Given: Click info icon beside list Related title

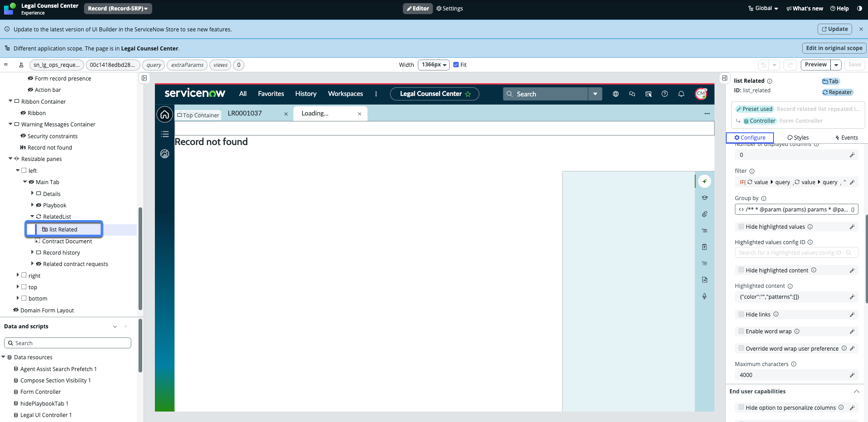Looking at the screenshot, I should tap(769, 81).
